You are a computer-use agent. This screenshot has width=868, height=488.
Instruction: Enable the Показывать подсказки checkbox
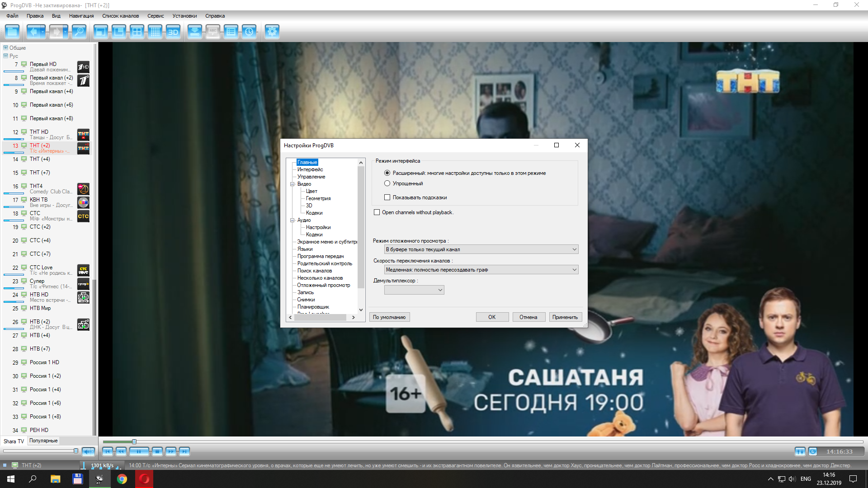point(387,197)
